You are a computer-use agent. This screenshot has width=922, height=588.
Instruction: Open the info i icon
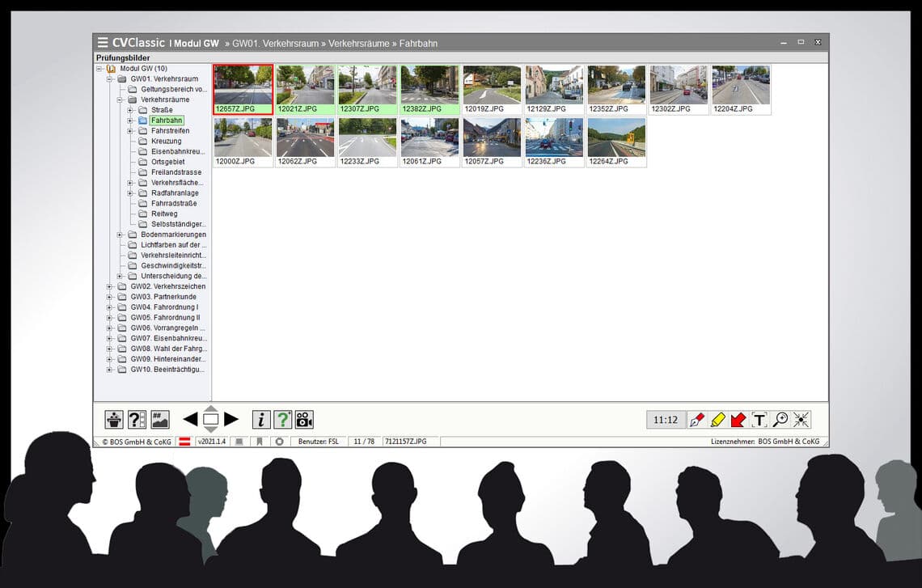tap(261, 419)
